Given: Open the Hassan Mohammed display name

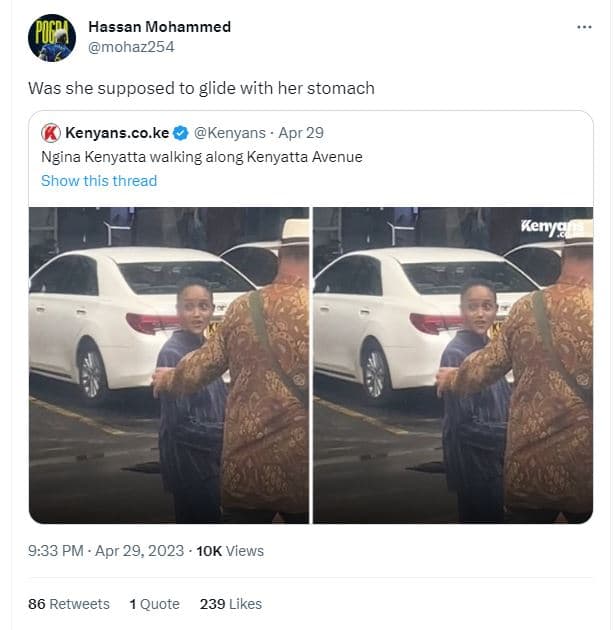Looking at the screenshot, I should click(x=159, y=27).
